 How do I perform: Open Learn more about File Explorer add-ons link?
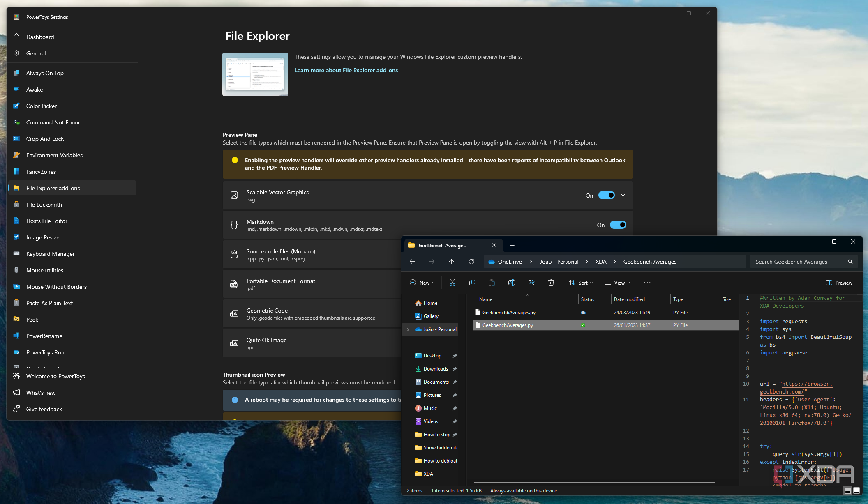[346, 70]
